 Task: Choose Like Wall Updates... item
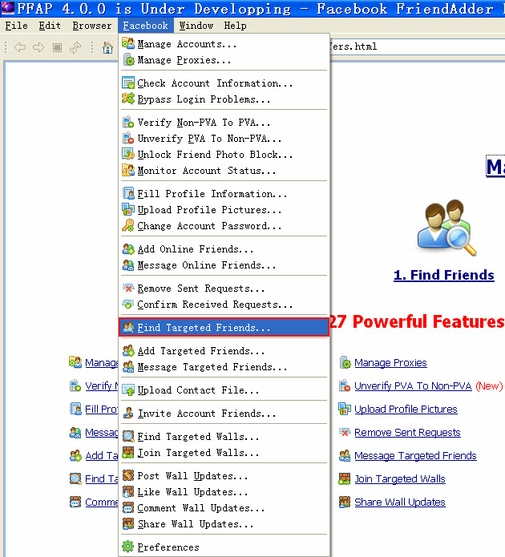[x=224, y=492]
